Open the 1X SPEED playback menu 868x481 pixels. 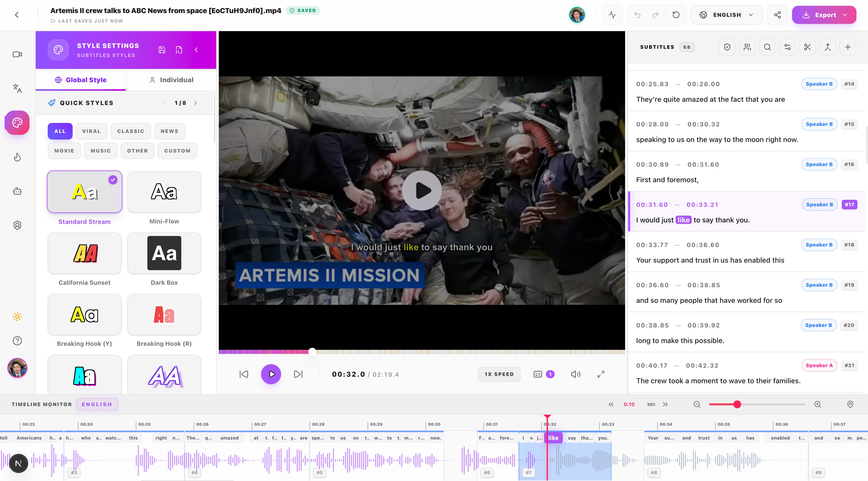(x=499, y=374)
